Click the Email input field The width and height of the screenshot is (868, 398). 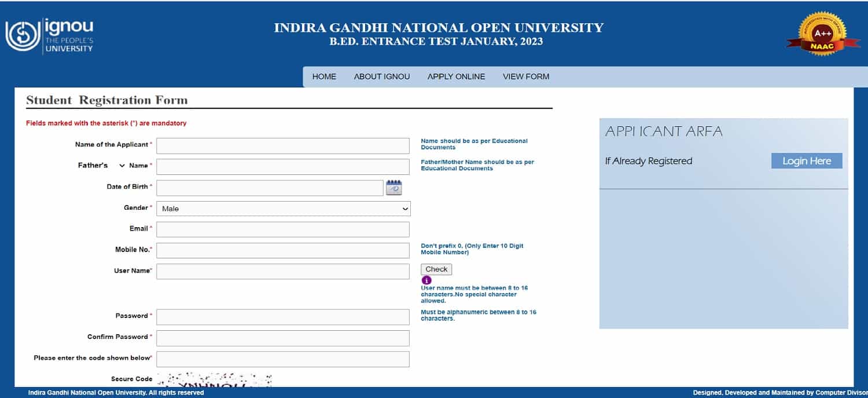(282, 229)
